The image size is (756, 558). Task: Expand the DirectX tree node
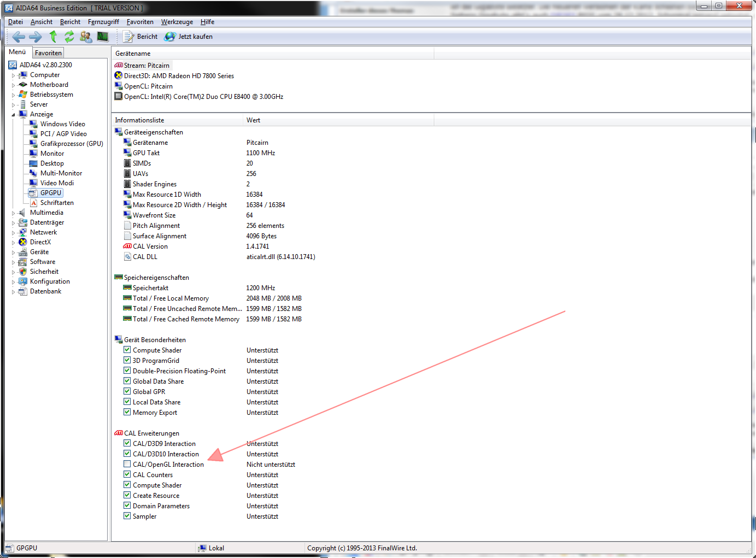14,243
